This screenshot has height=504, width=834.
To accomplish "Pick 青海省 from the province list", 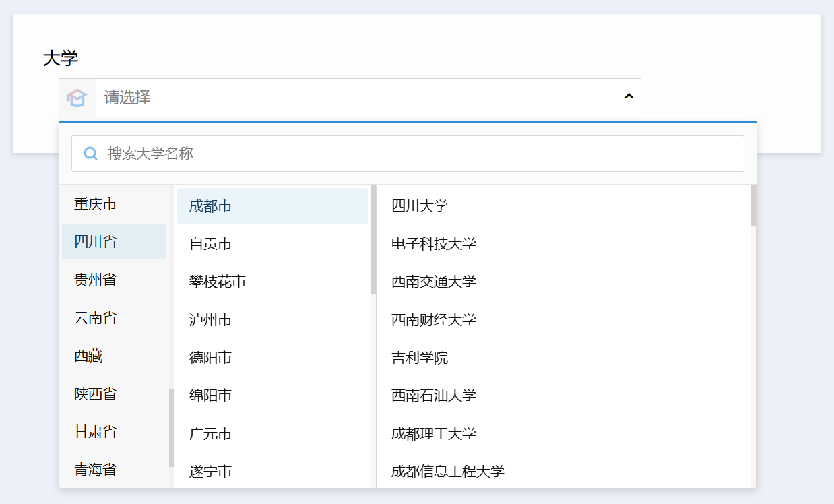I will coord(114,469).
